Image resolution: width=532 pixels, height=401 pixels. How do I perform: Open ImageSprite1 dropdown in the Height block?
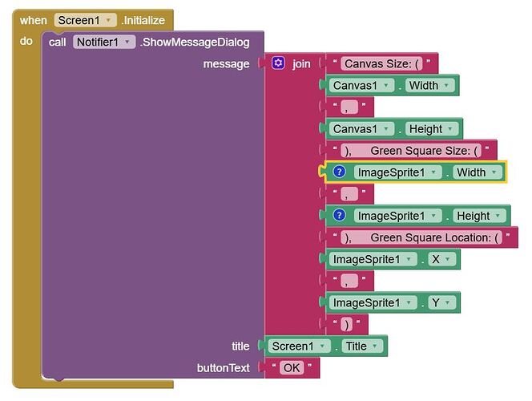[x=397, y=216]
